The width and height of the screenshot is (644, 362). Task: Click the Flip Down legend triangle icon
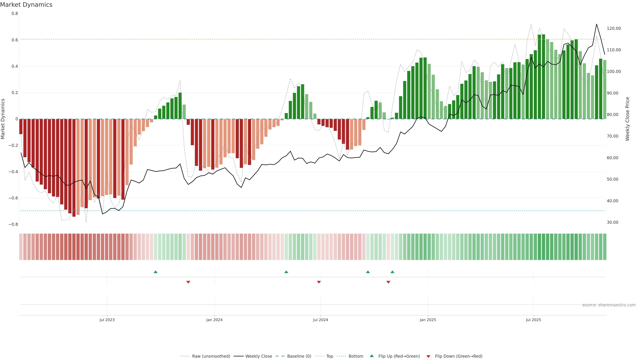coord(428,356)
